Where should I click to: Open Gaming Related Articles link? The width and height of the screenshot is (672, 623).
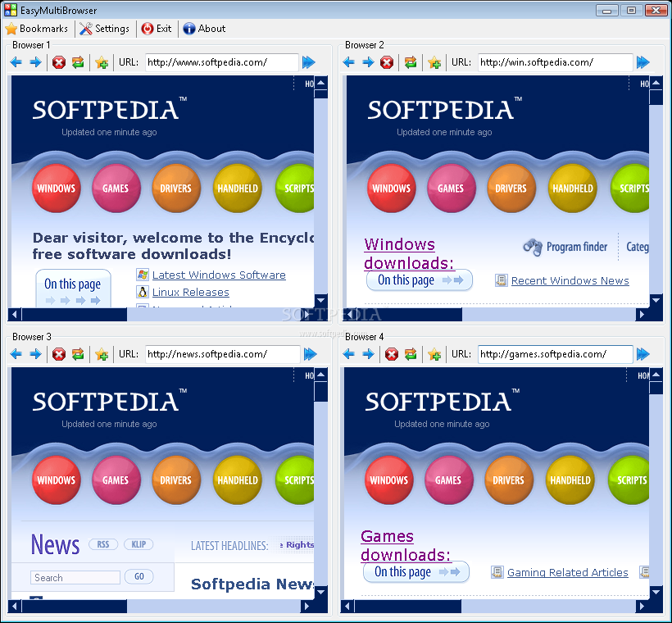tap(568, 572)
